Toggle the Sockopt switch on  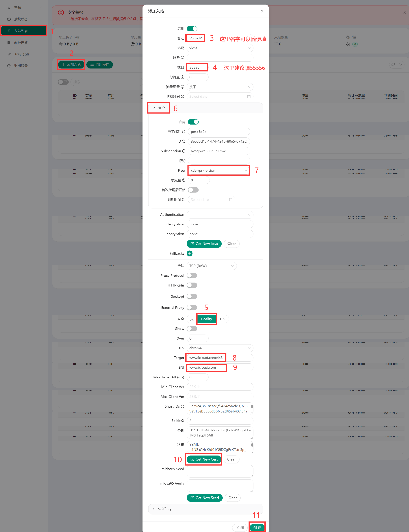click(192, 296)
